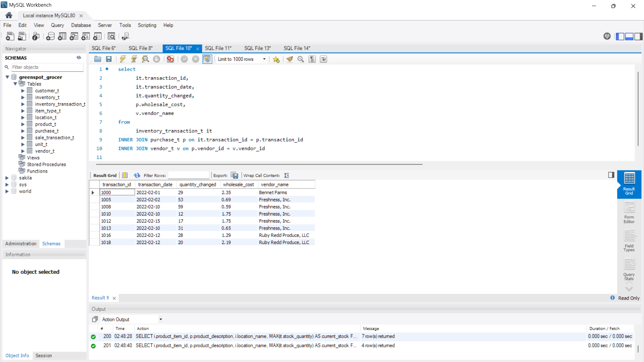Search table data toolbar icon
This screenshot has width=644, height=362.
pos(111,36)
